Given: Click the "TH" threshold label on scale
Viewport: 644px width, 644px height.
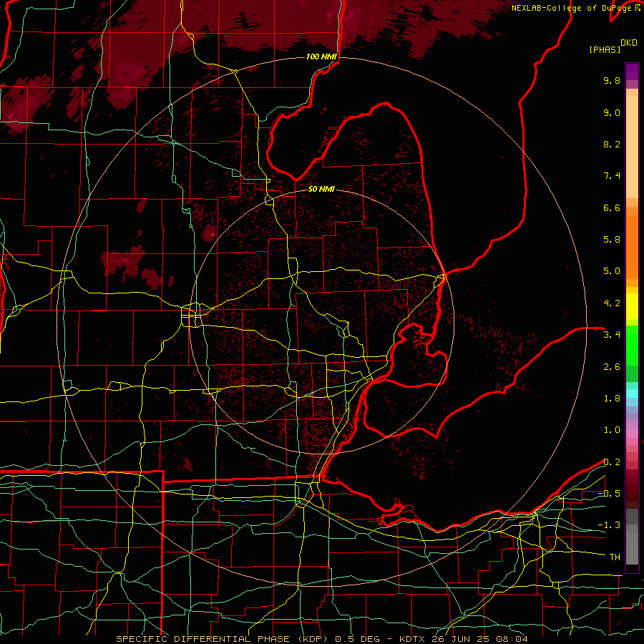Looking at the screenshot, I should point(615,557).
